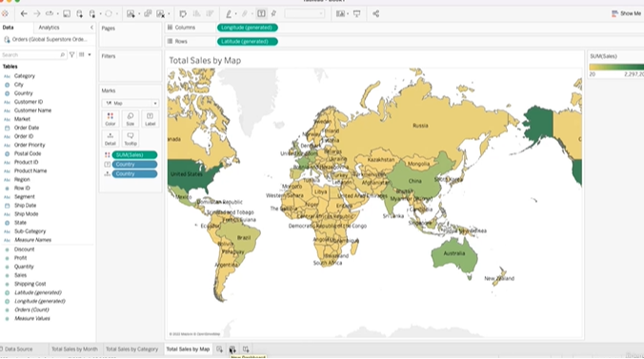Toggle show mark labels in toolbar
644x359 pixels.
[x=261, y=13]
